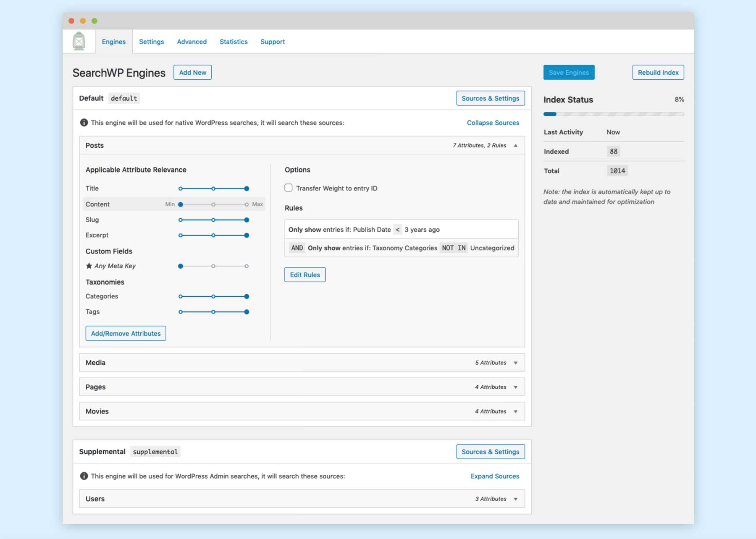The height and width of the screenshot is (539, 756).
Task: Collapse the Posts attributes panel
Action: (516, 145)
